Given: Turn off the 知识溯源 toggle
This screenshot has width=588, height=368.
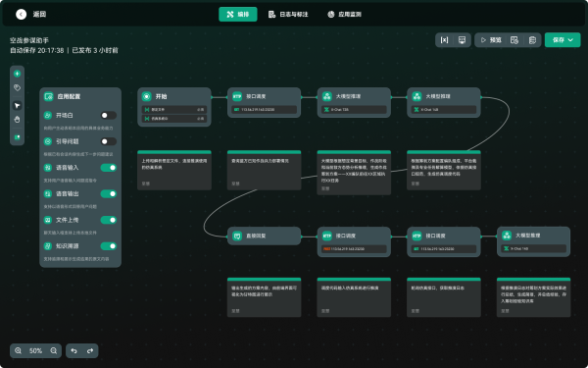Looking at the screenshot, I should (109, 246).
